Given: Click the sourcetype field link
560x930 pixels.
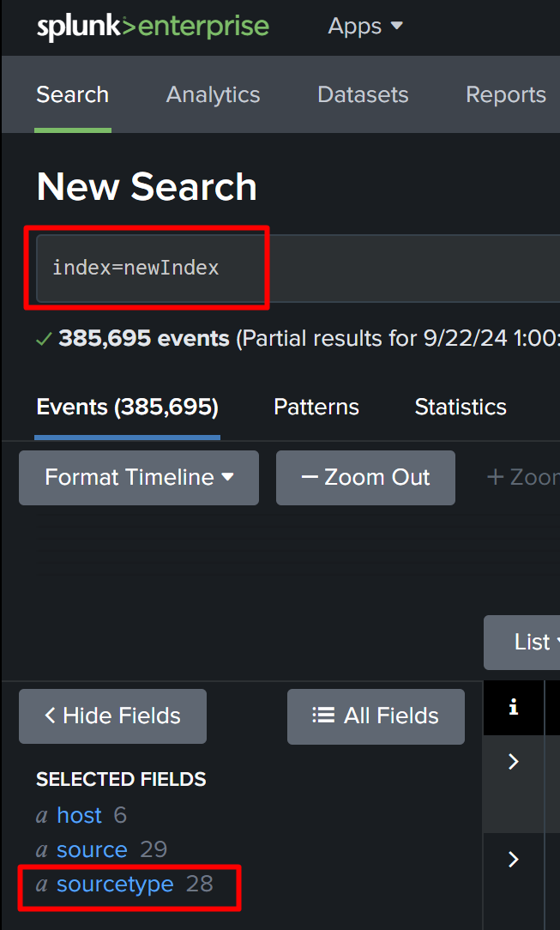Looking at the screenshot, I should [115, 884].
